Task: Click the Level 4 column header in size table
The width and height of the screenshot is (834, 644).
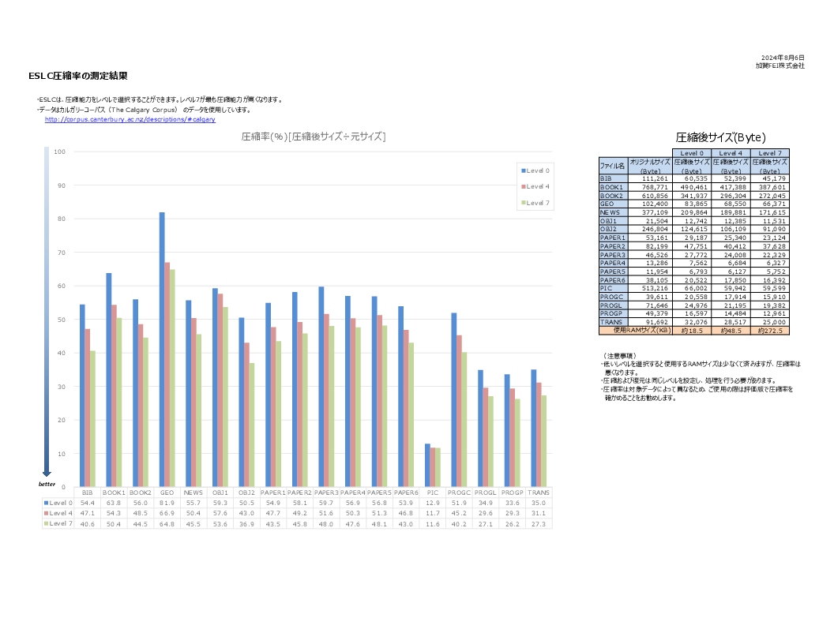Action: point(731,152)
